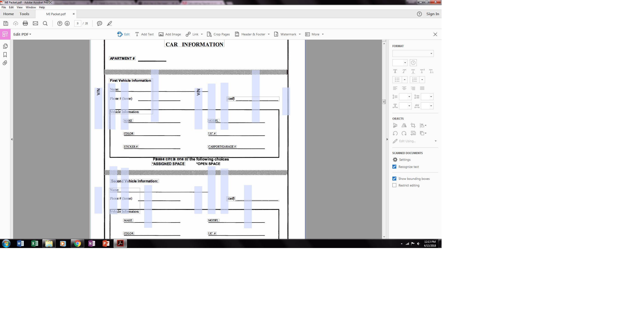Click the page number input field
This screenshot has width=644, height=313.
(x=78, y=23)
